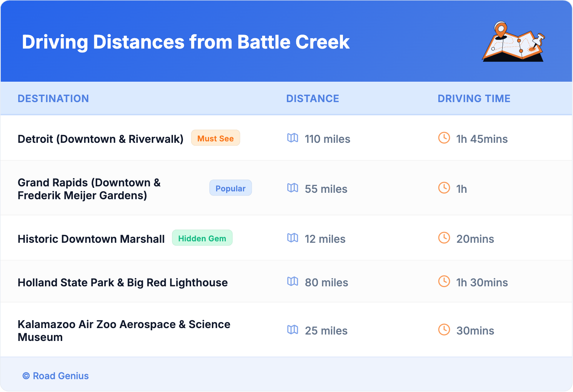Click the Distance column header
The image size is (573, 392).
coord(313,99)
